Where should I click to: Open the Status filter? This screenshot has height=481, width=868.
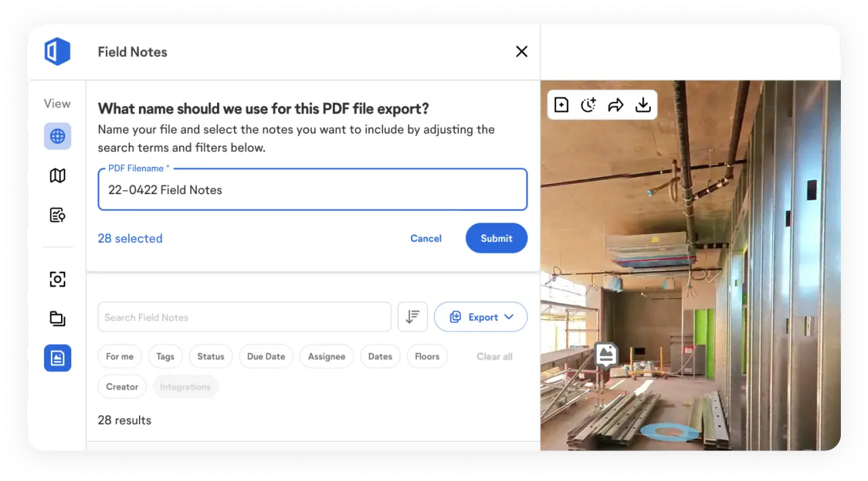coord(210,356)
